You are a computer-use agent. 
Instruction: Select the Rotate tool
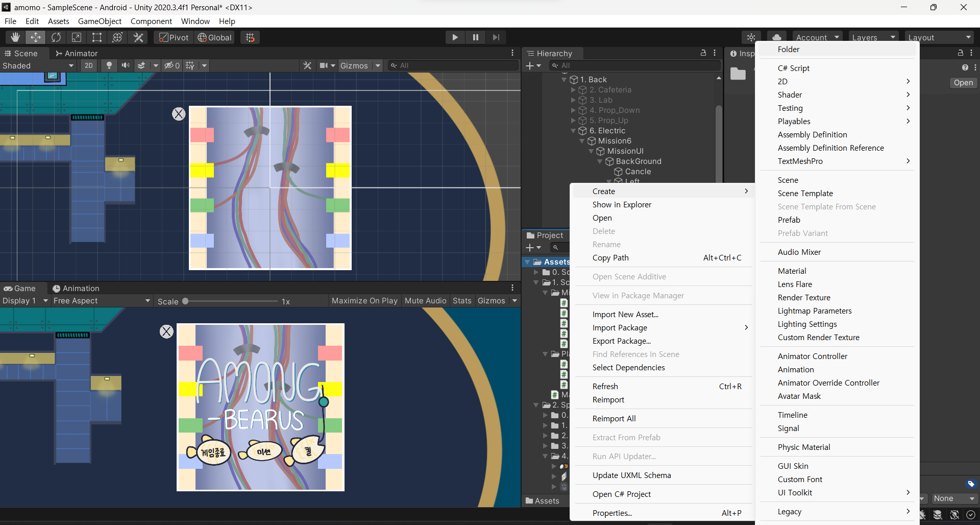tap(56, 37)
